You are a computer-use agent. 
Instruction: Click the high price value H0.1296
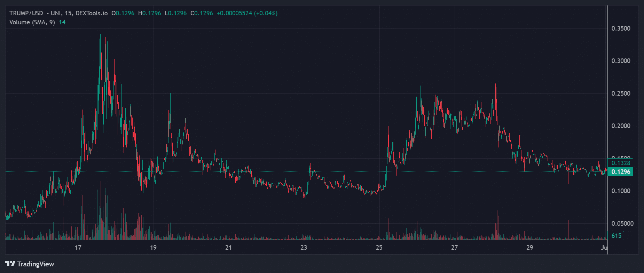(x=150, y=13)
